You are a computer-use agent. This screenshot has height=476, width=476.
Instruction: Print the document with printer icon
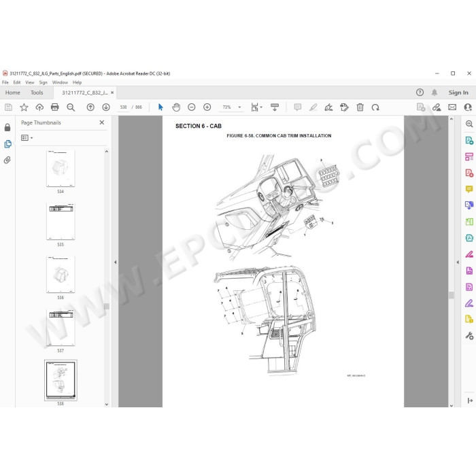point(55,107)
